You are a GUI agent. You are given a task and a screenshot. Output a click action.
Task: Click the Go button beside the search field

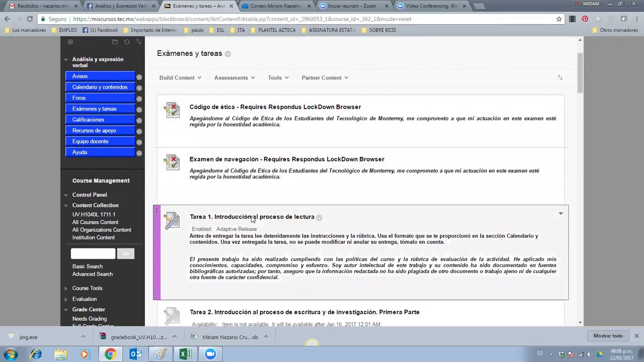pyautogui.click(x=125, y=254)
